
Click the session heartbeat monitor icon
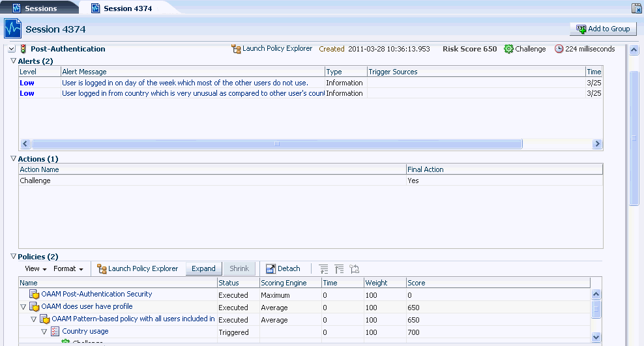point(13,29)
